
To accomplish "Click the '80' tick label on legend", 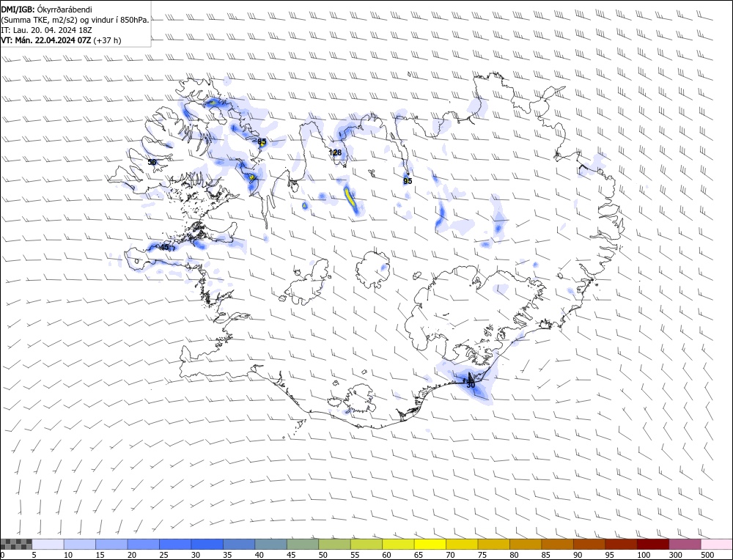I will click(514, 555).
